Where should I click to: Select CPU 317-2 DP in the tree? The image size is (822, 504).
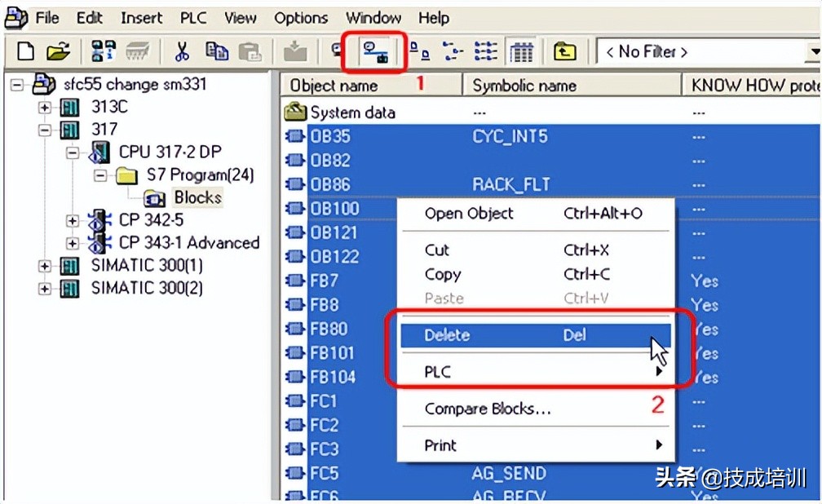pyautogui.click(x=170, y=152)
